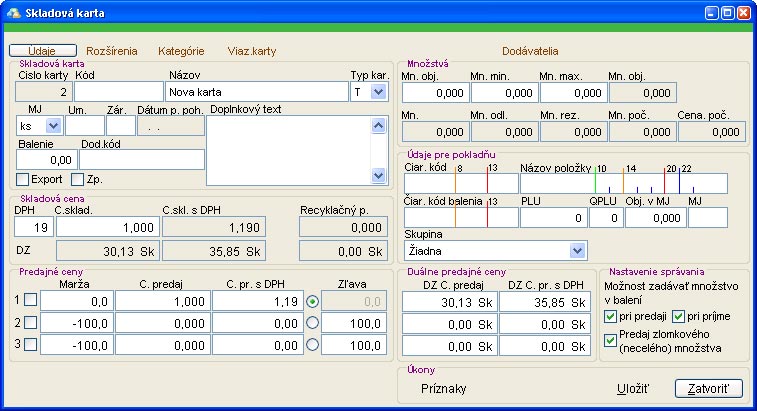Open the MJ unit dropdown

click(54, 126)
